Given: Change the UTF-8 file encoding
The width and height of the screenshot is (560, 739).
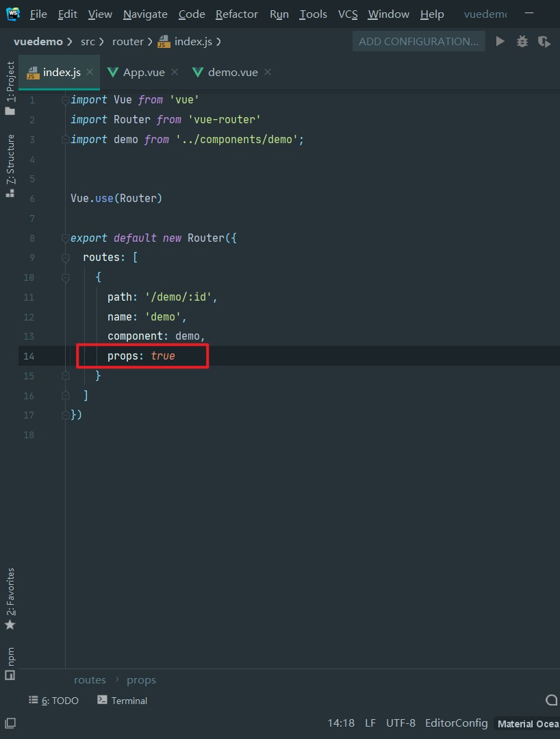Looking at the screenshot, I should 400,723.
